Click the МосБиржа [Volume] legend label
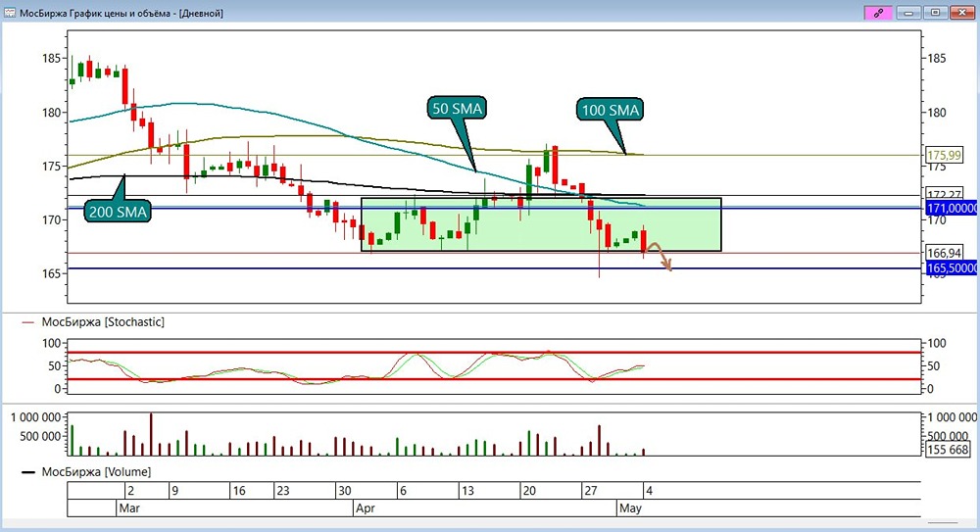 tap(96, 472)
